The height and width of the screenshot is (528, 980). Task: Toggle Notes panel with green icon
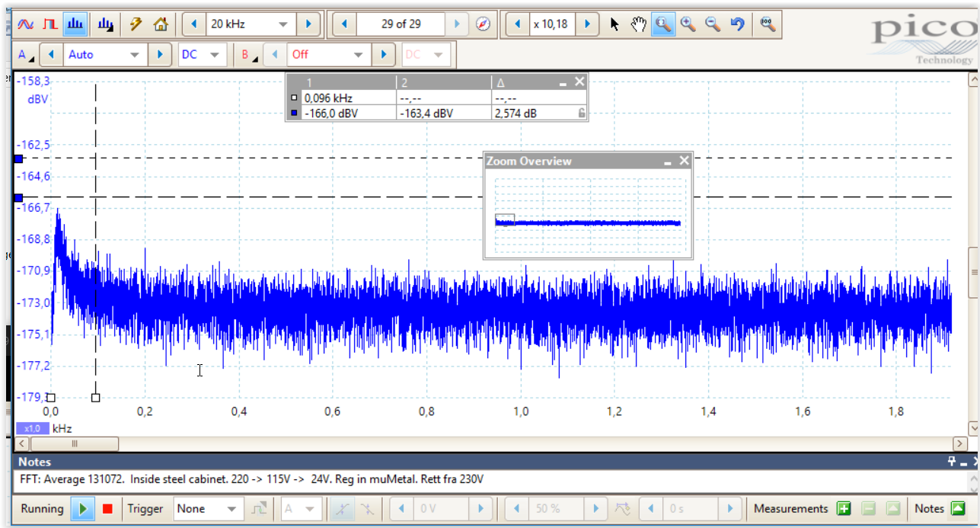tap(959, 508)
